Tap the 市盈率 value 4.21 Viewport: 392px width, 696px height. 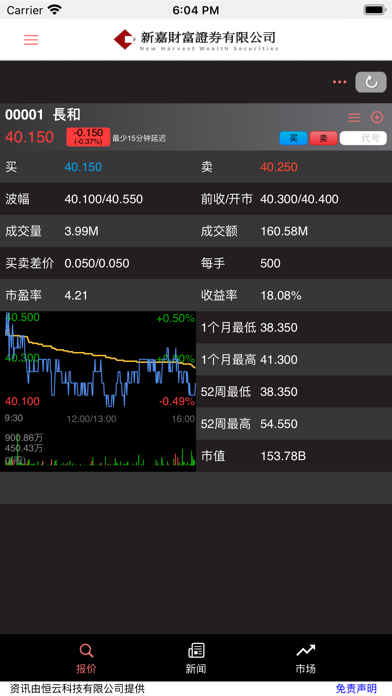(x=76, y=296)
